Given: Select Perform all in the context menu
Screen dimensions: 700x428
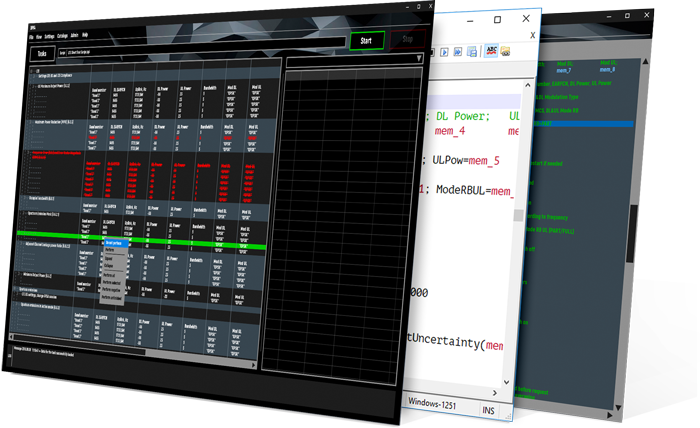Looking at the screenshot, I should (x=109, y=275).
